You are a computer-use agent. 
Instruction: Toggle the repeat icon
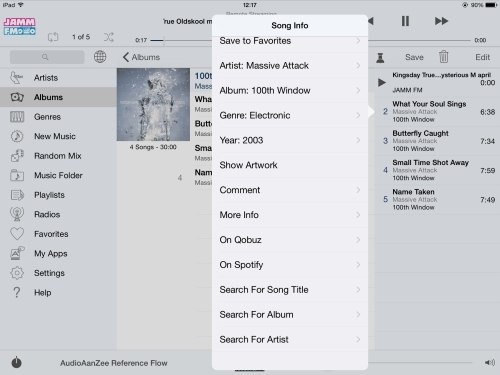(x=53, y=37)
